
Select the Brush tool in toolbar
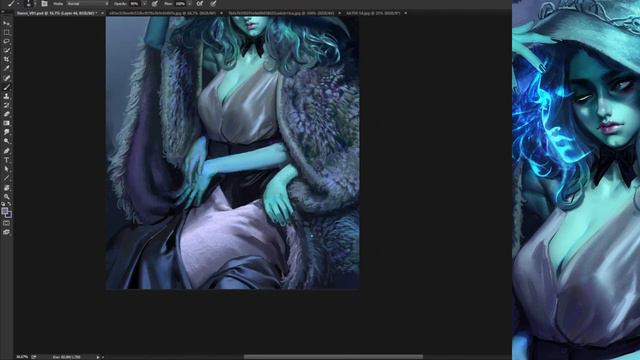[x=7, y=87]
